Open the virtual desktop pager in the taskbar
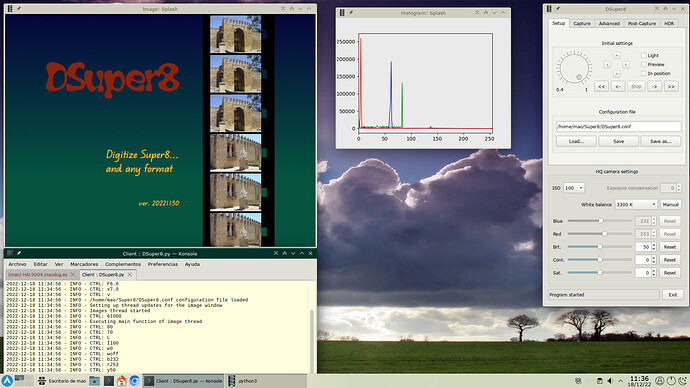Image resolution: width=690 pixels, height=388 pixels. point(24,381)
